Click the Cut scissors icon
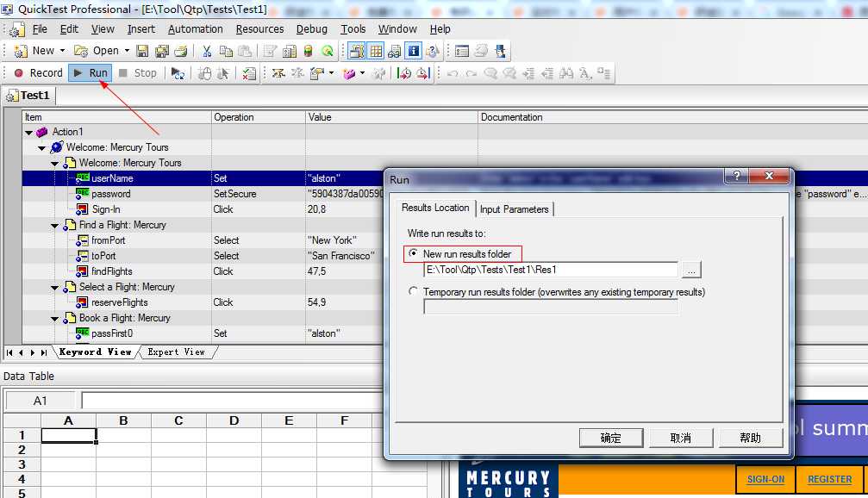Image resolution: width=868 pixels, height=498 pixels. pos(207,51)
